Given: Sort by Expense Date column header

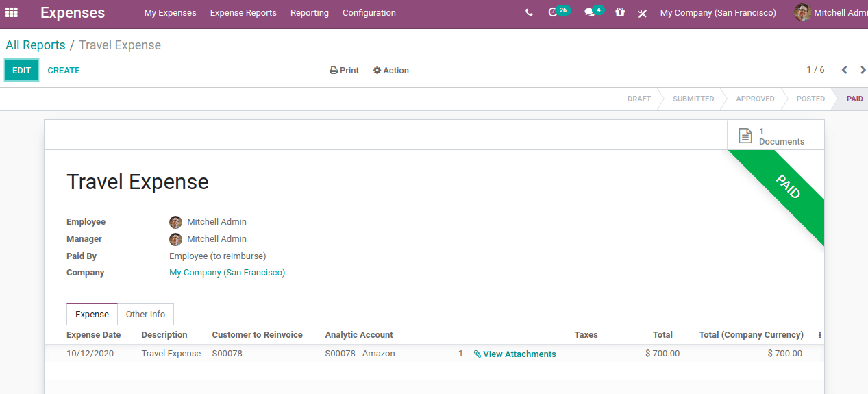Looking at the screenshot, I should pos(93,335).
